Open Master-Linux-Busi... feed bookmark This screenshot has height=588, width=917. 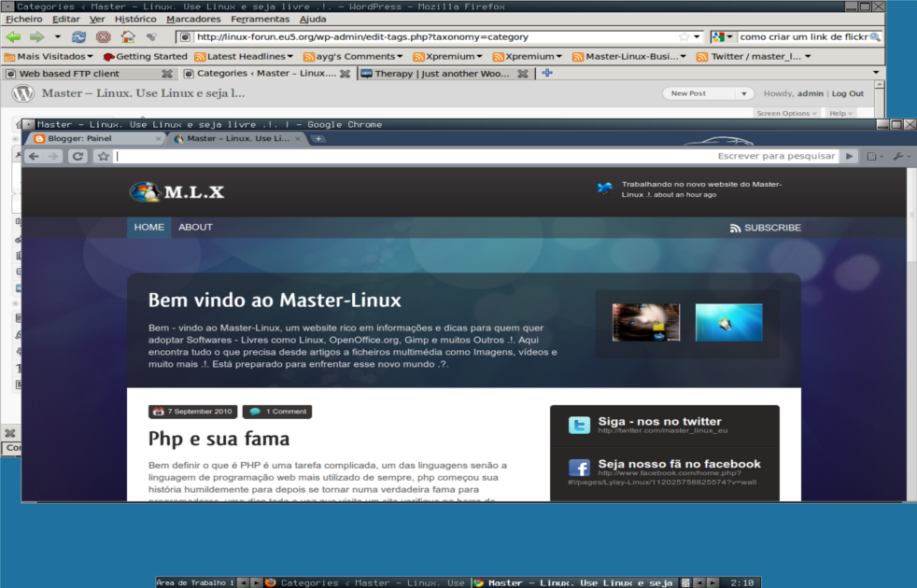[x=631, y=57]
